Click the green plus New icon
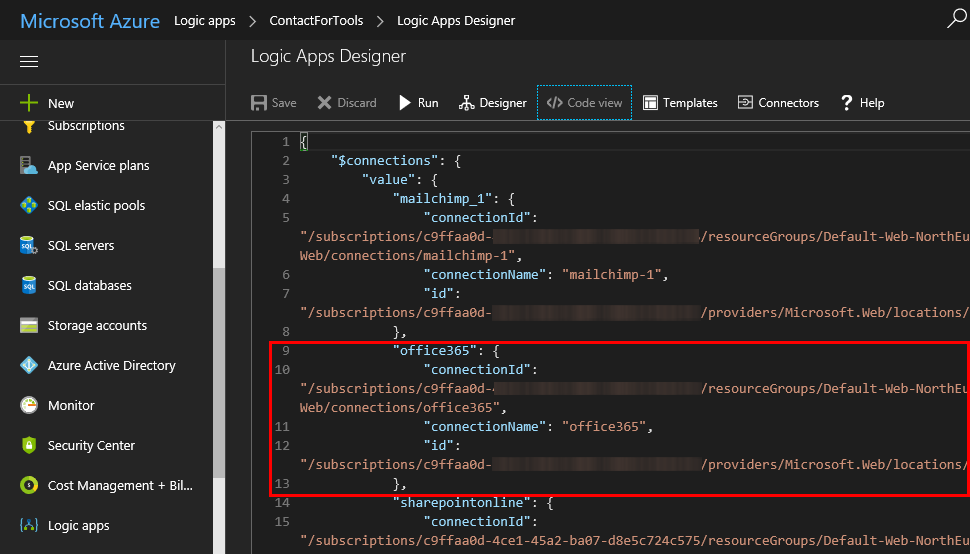Screen dimensions: 970x554 click(x=28, y=103)
